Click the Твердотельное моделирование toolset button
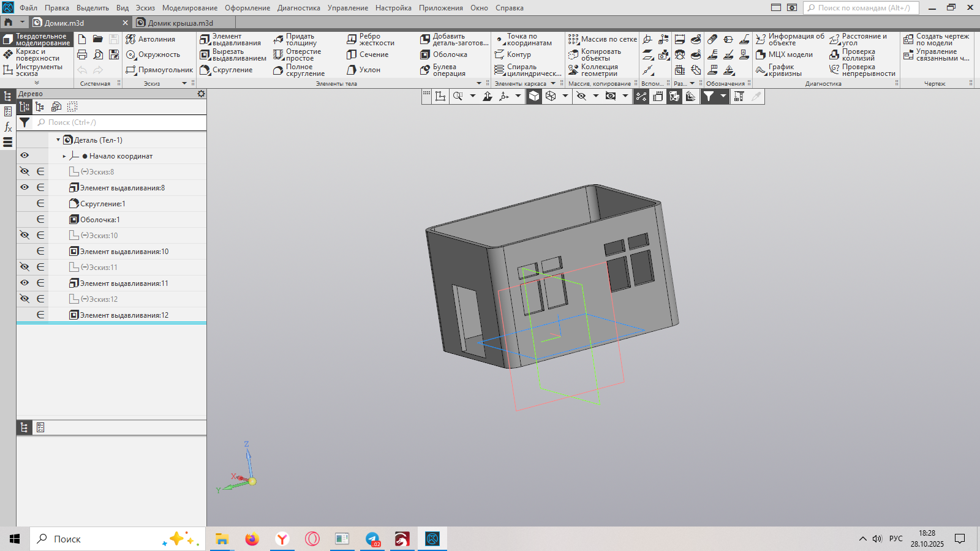The width and height of the screenshot is (980, 551). 37,39
